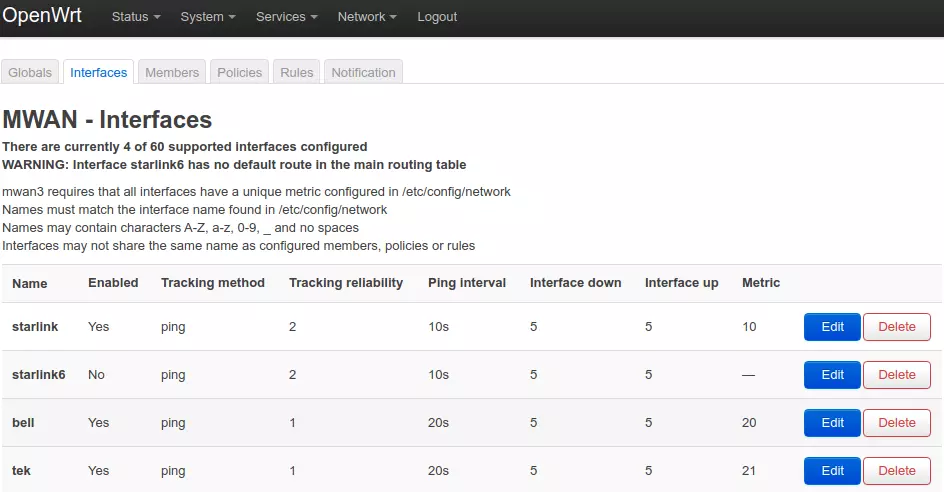The image size is (944, 492).
Task: Click the Yes enabled value for tek
Action: 98,471
